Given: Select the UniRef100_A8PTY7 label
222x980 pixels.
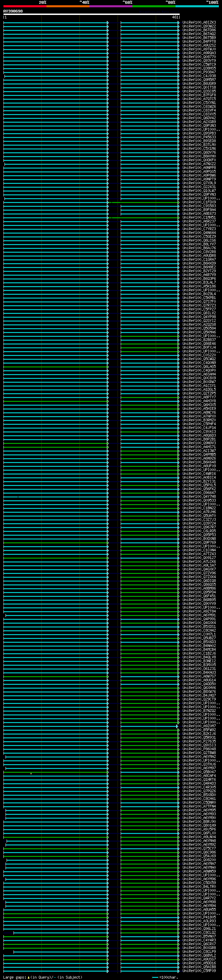Looking at the screenshot, I should click(199, 397).
